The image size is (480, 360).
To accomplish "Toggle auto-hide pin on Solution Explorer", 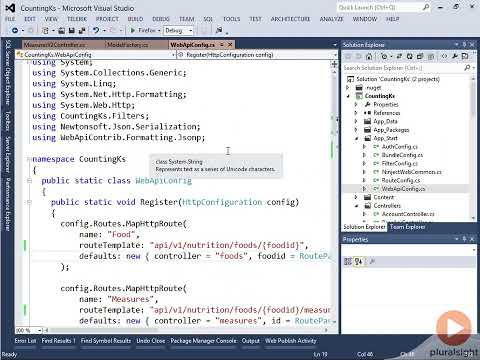I will [x=464, y=44].
